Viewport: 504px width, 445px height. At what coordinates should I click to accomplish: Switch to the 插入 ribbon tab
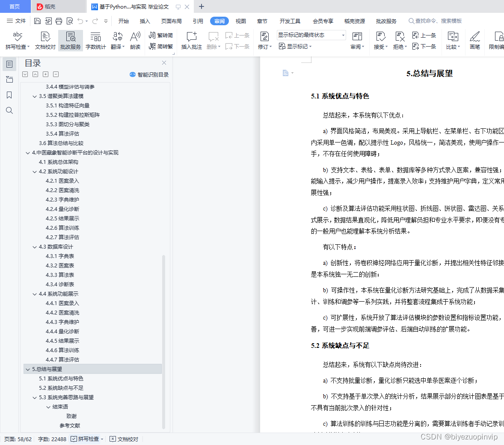click(145, 21)
